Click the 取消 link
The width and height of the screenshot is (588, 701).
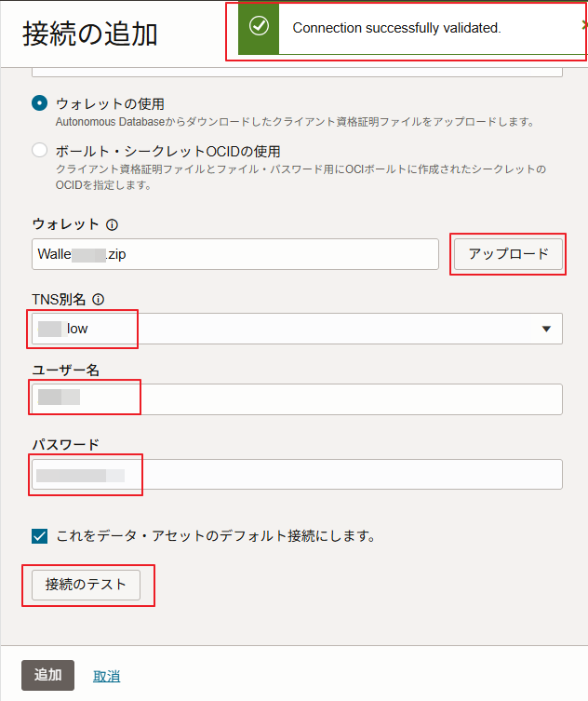pyautogui.click(x=106, y=676)
